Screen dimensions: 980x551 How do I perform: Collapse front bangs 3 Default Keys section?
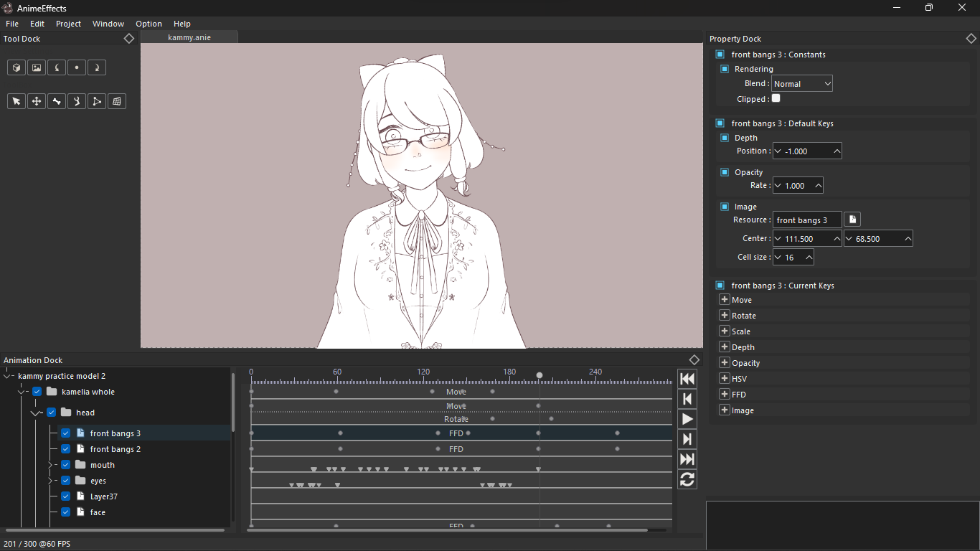(720, 123)
